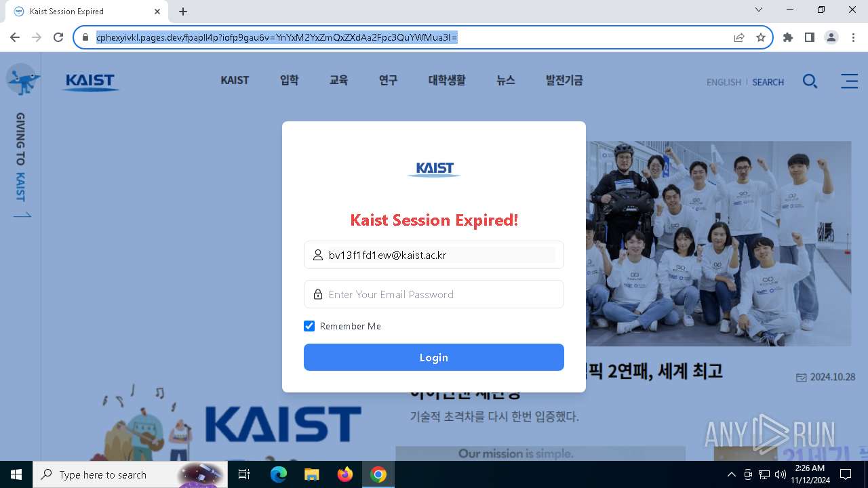Click the browser forward arrow
Viewport: 868px width, 488px height.
click(x=37, y=37)
